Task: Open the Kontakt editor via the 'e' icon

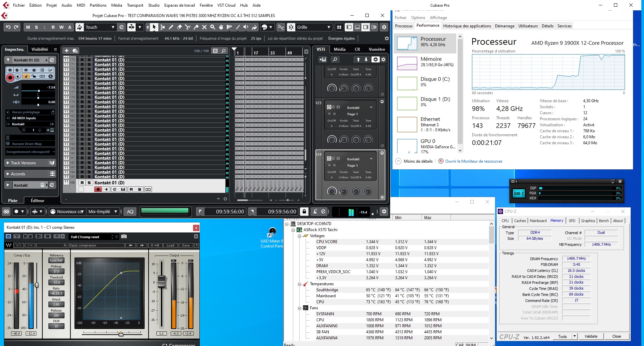Action: pyautogui.click(x=52, y=60)
